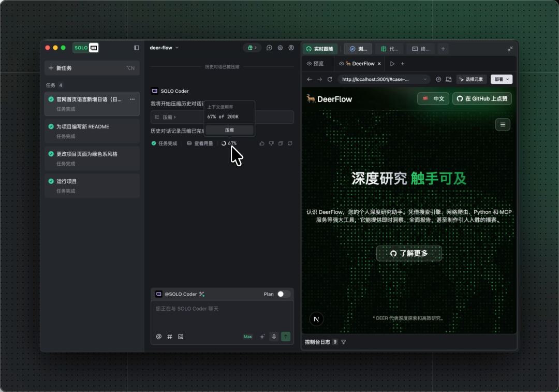Screen dimensions: 559x392
Task: Switch to the browser 浏... tab
Action: (x=358, y=49)
